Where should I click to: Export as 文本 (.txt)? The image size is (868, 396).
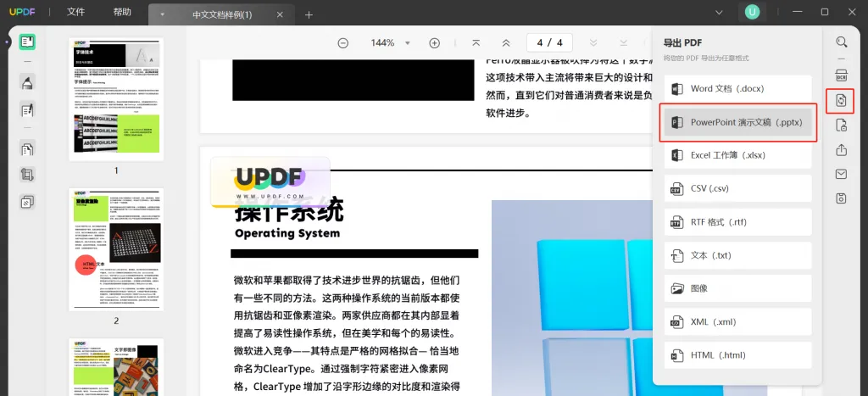[x=738, y=255]
